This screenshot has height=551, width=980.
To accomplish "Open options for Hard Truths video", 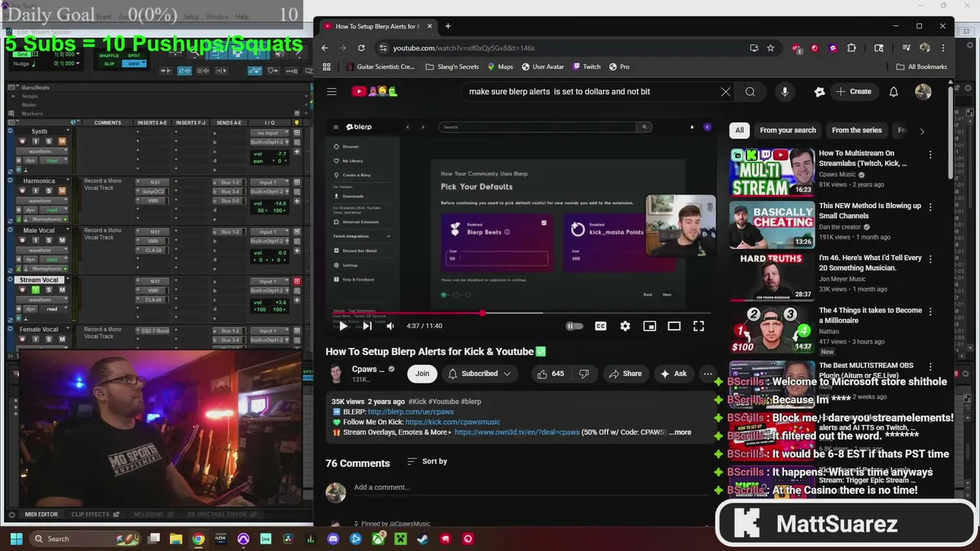I will pos(930,259).
